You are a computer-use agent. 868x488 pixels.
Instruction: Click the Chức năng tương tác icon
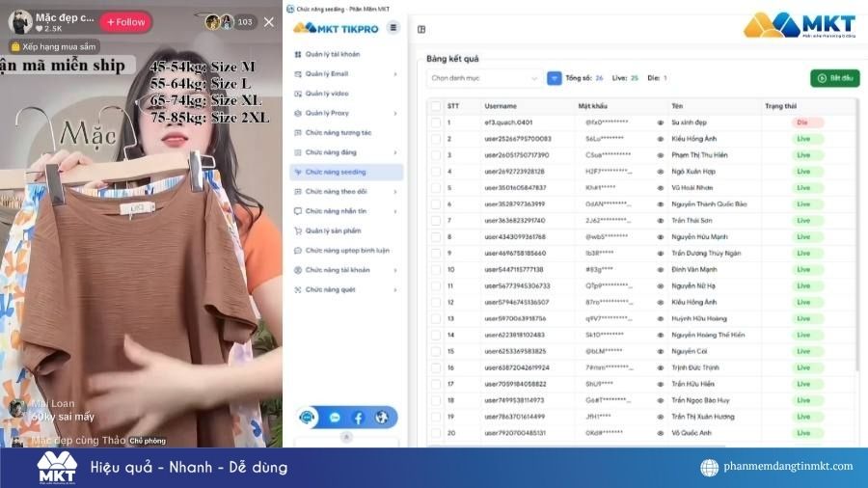(298, 133)
